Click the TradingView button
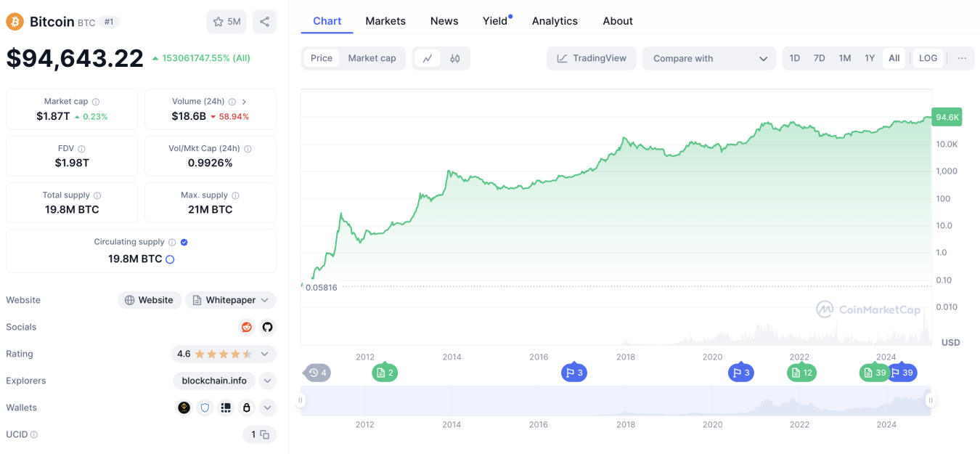Image resolution: width=980 pixels, height=454 pixels. pos(591,58)
